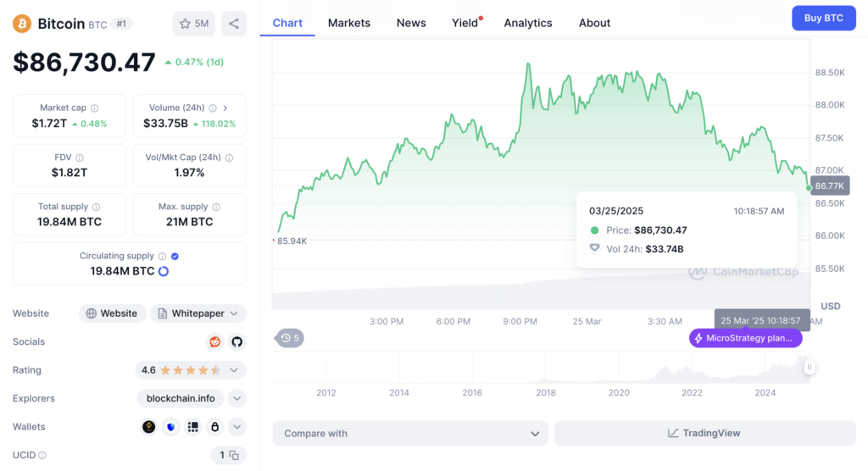Open the GitHub social icon
This screenshot has height=471, width=868.
click(x=237, y=341)
